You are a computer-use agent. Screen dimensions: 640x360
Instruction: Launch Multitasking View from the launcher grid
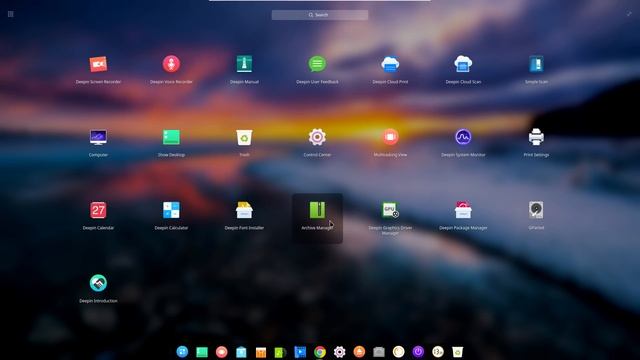click(390, 137)
